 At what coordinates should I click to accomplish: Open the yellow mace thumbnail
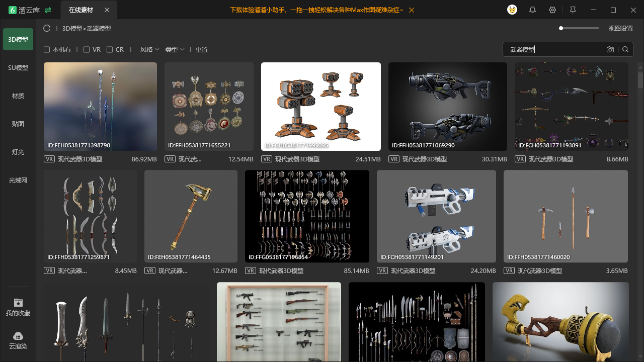[560, 322]
